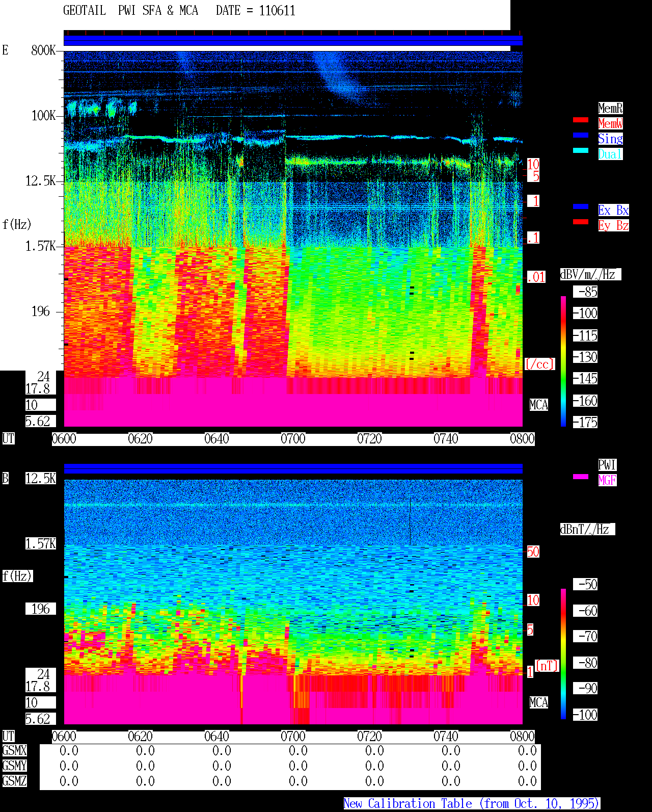Click the -115 color scale value

(586, 335)
